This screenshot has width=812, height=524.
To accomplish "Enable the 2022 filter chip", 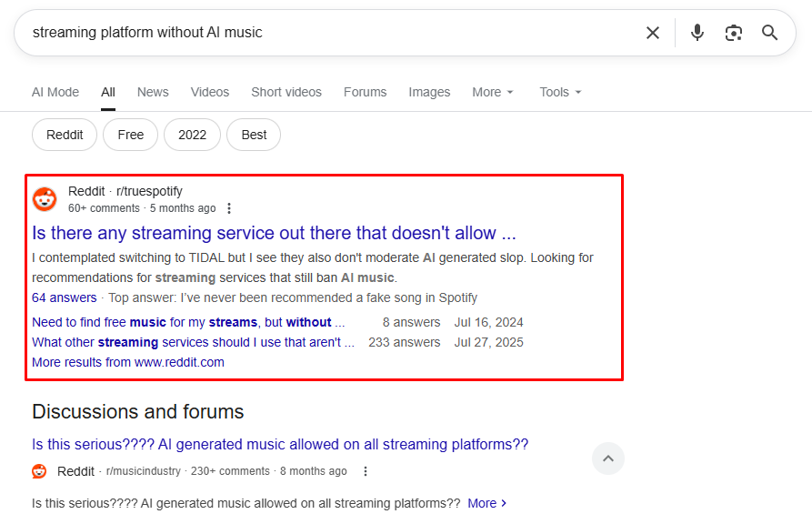I will tap(192, 135).
